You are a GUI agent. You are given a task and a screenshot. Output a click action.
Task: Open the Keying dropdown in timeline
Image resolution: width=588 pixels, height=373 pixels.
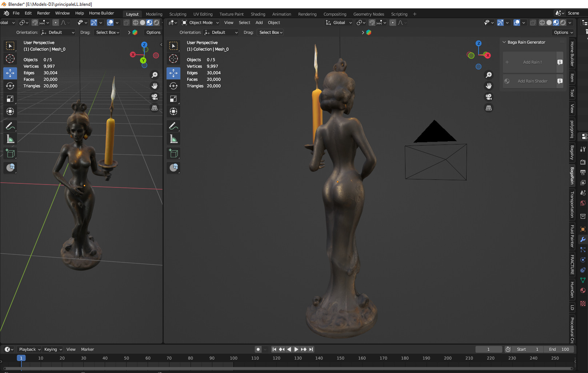[53, 349]
